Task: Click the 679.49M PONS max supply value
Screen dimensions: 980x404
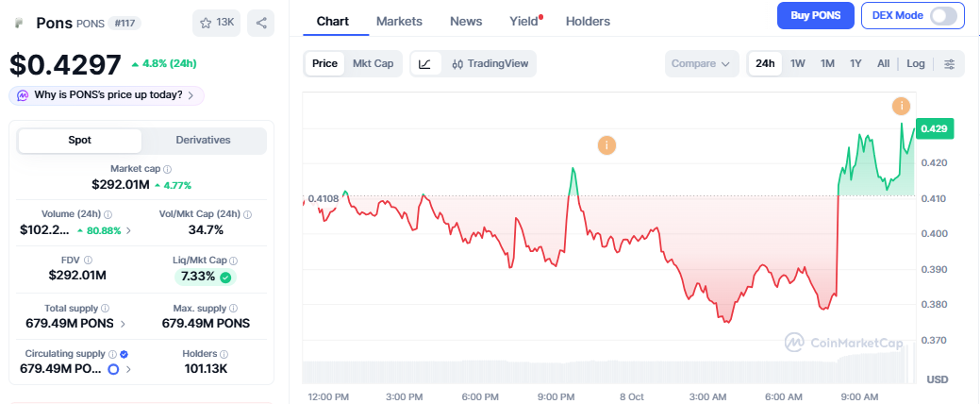Action: click(206, 324)
